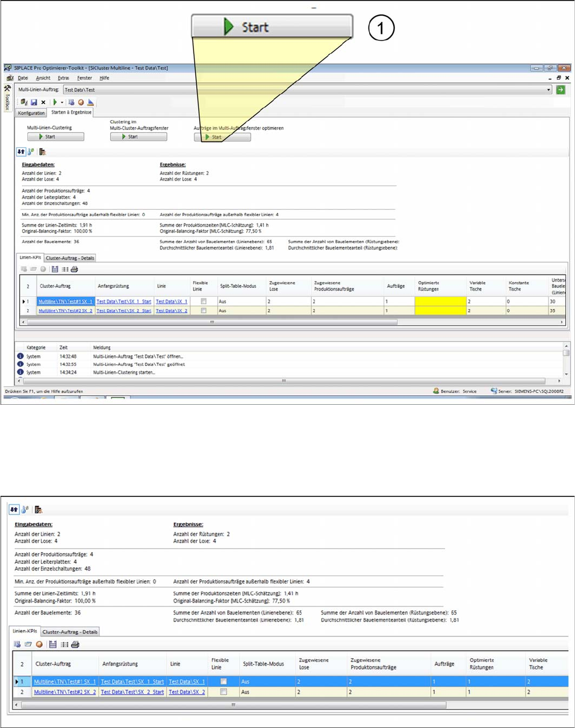The height and width of the screenshot is (728, 575).
Task: Select the Starten & Ergebnisse tab
Action: (x=71, y=112)
